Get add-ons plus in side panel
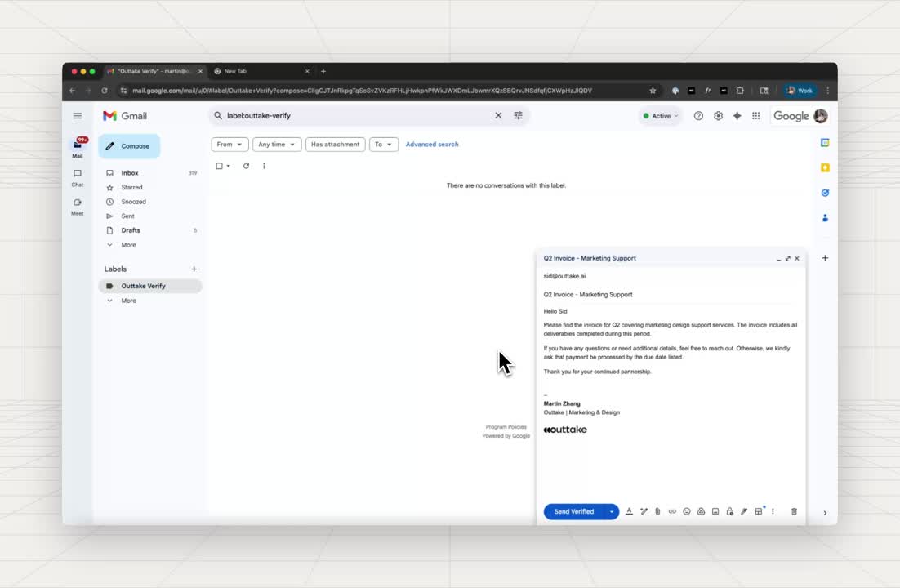900x588 pixels. [x=825, y=258]
